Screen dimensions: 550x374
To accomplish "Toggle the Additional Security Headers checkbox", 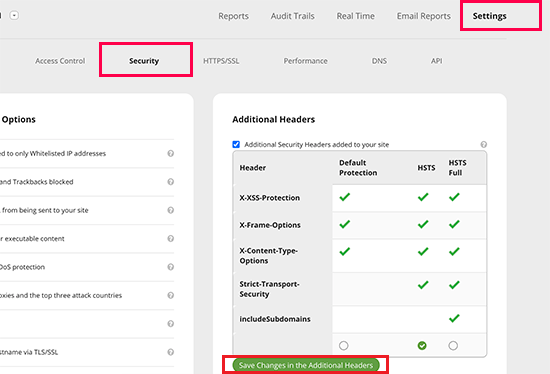I will pyautogui.click(x=236, y=145).
